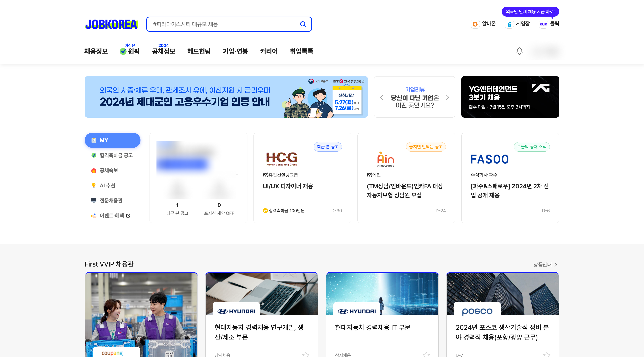This screenshot has width=644, height=357.
Task: Open 제대군인 고용우수기업 인증 banner
Action: pos(226,97)
